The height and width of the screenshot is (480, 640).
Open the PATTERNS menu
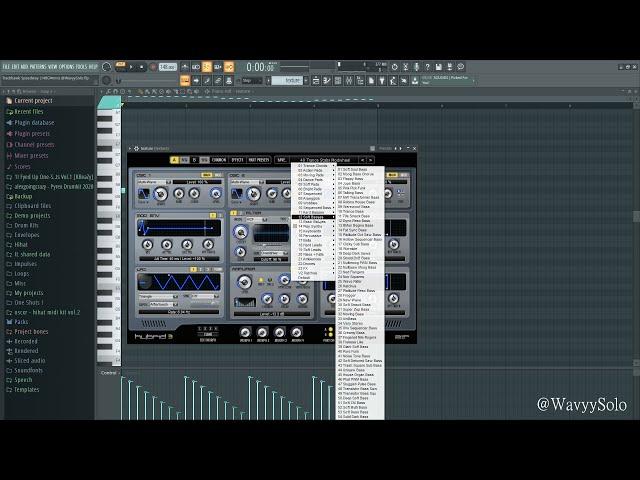(38, 67)
